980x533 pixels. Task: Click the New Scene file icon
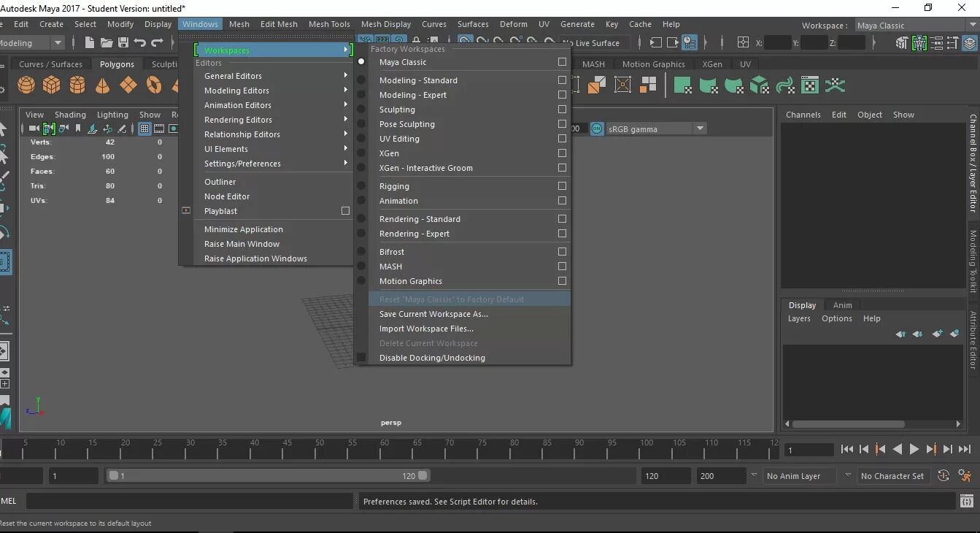coord(89,43)
